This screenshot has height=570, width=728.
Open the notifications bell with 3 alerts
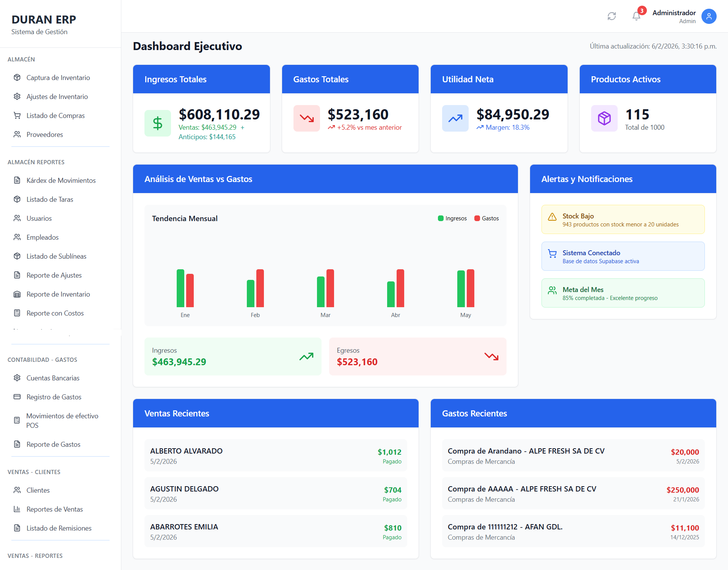[x=637, y=16]
